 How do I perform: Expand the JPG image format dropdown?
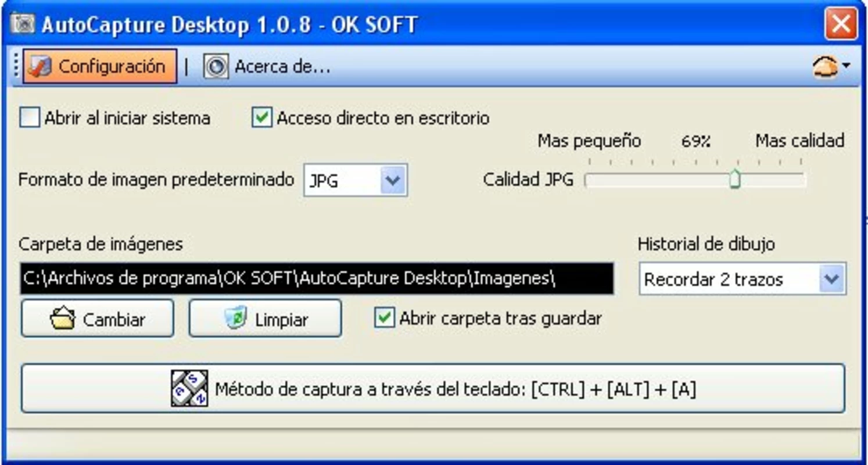point(393,180)
